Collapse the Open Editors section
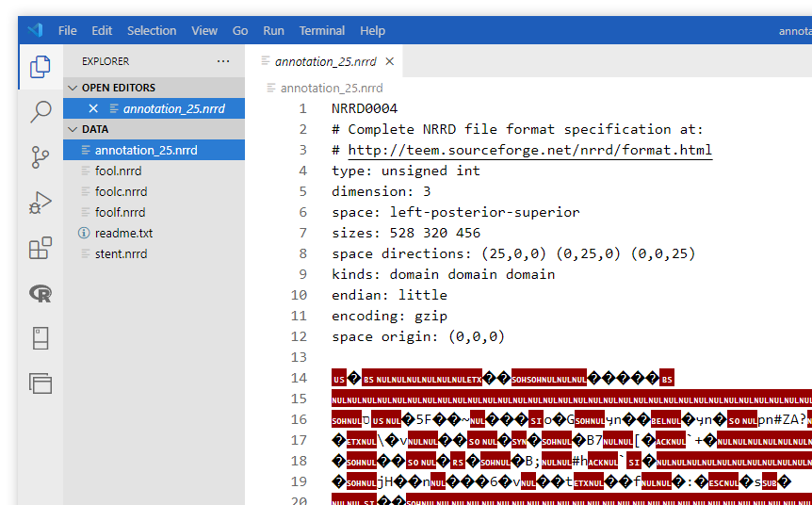812x505 pixels. point(73,88)
